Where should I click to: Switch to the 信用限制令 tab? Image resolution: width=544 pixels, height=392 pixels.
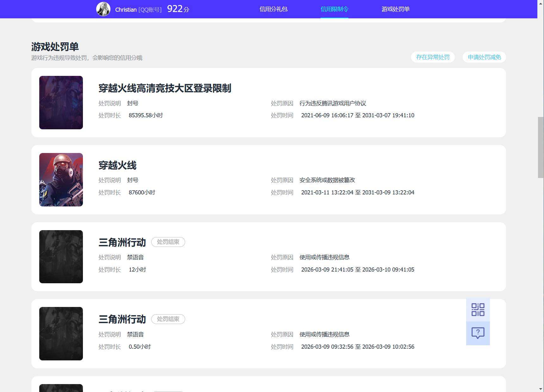pyautogui.click(x=334, y=9)
